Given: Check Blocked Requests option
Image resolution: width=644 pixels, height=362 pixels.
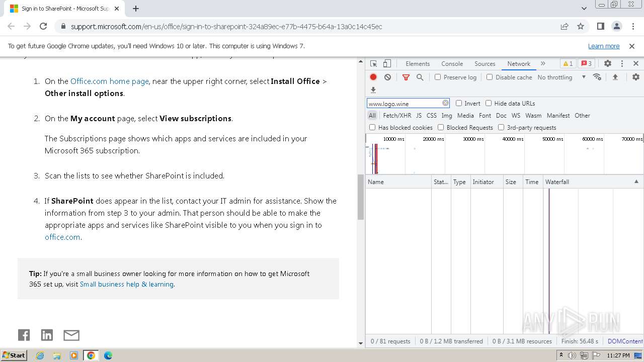Looking at the screenshot, I should 441,127.
